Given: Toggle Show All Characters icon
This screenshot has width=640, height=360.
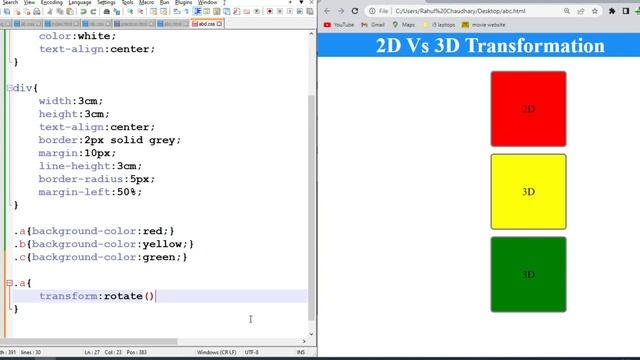Looking at the screenshot, I should 187,11.
